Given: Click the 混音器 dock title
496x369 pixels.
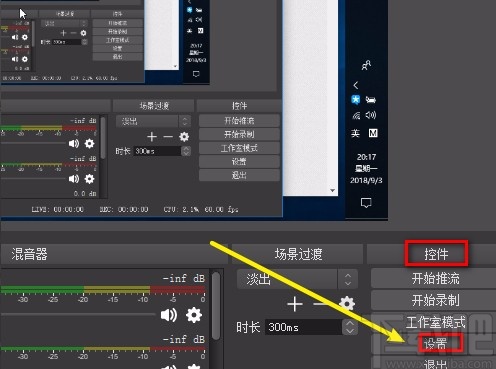Looking at the screenshot, I should pos(29,254).
